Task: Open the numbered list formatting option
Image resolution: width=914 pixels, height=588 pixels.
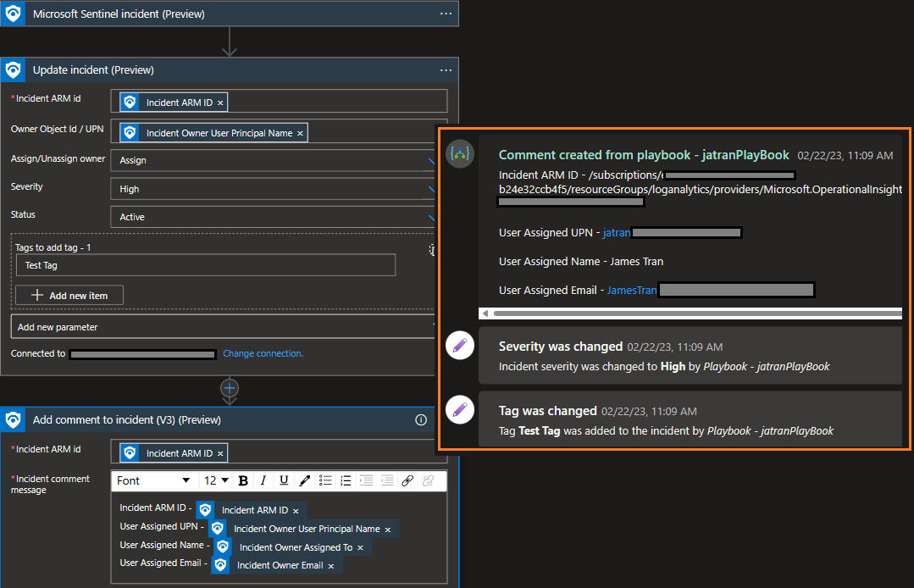Action: [x=346, y=480]
